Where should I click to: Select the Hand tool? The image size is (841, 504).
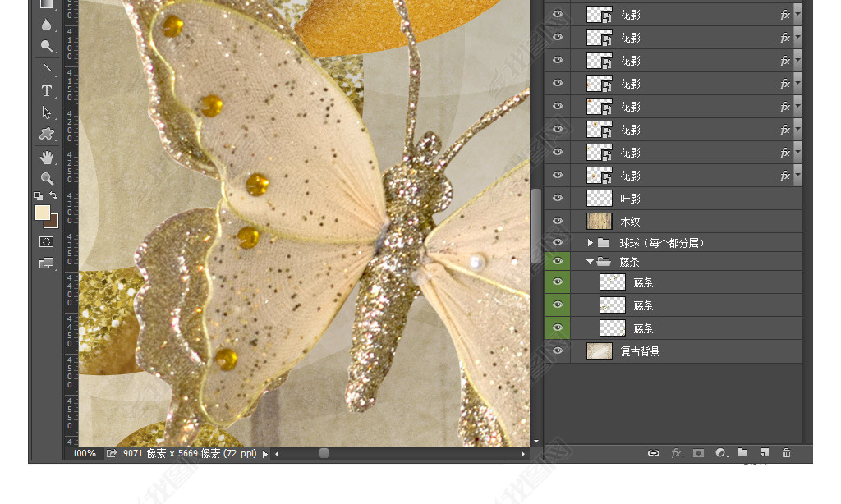coord(47,157)
